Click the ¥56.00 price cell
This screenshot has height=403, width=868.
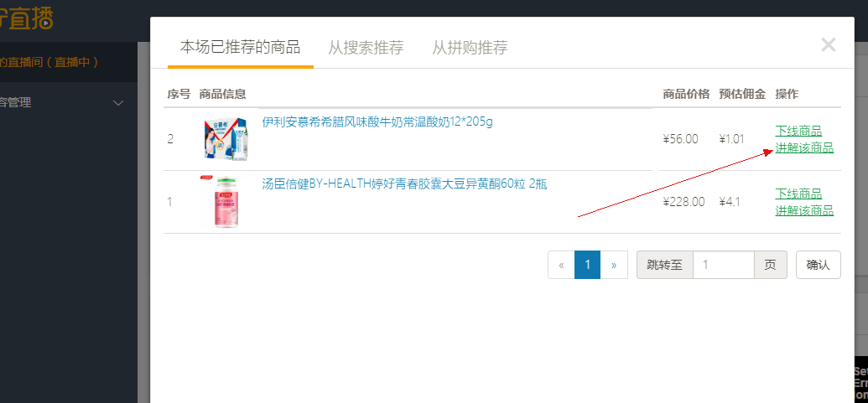click(x=680, y=139)
